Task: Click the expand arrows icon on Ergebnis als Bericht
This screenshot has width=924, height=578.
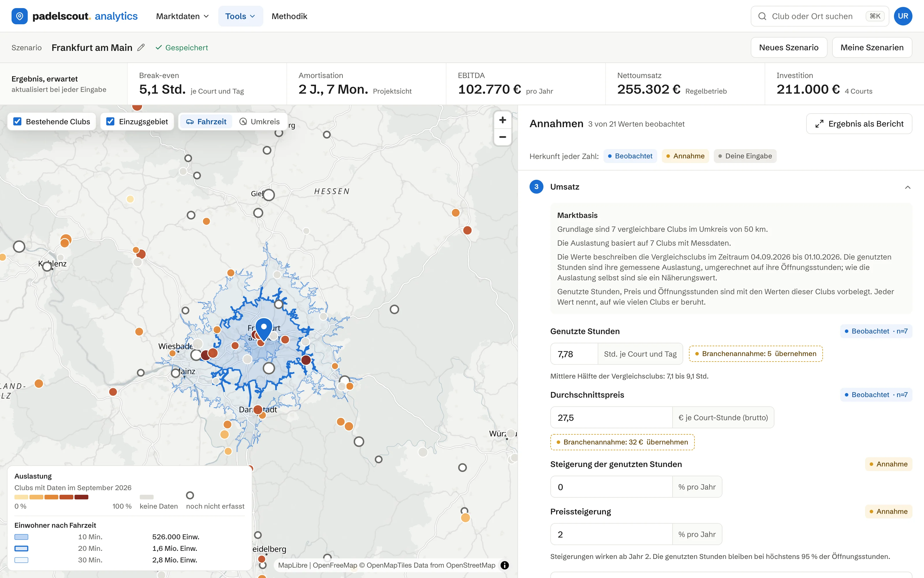Action: [x=819, y=124]
